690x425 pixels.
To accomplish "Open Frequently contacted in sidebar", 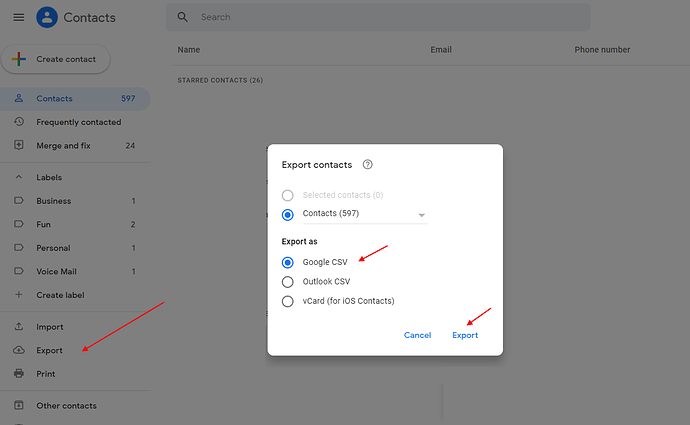I will (75, 122).
